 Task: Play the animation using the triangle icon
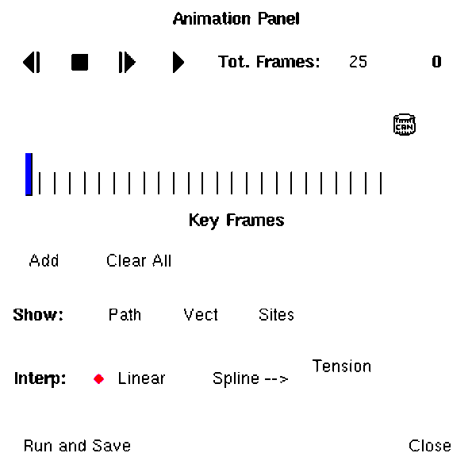(x=178, y=62)
